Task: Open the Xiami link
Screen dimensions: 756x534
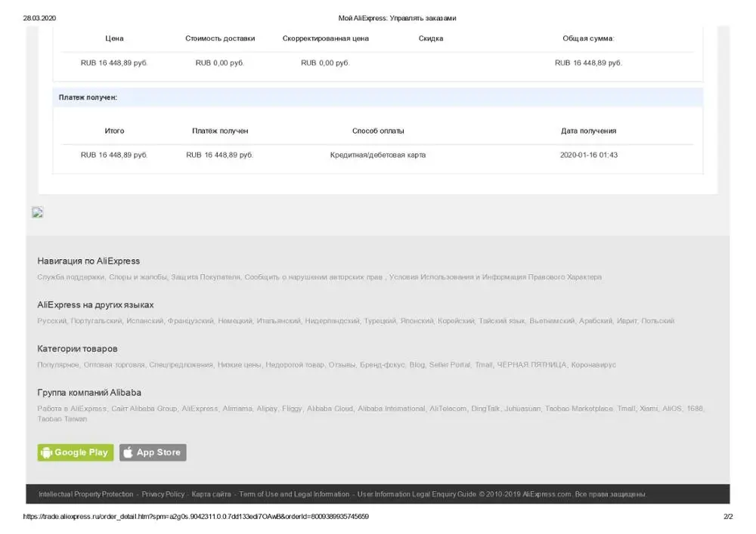Action: (649, 409)
